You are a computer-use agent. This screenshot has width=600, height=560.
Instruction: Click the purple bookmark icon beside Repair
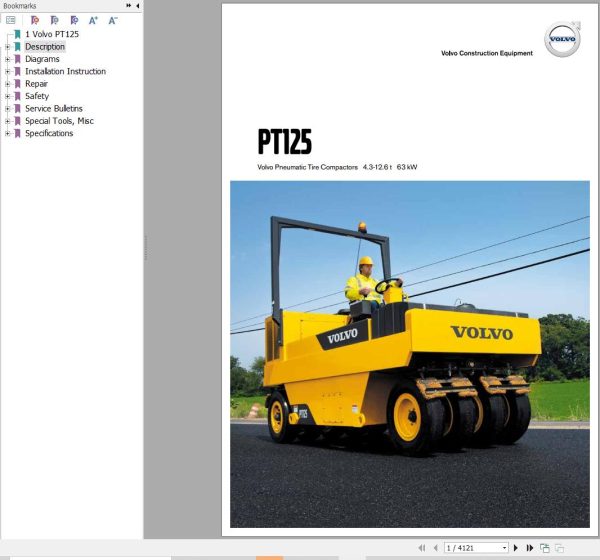tap(17, 84)
